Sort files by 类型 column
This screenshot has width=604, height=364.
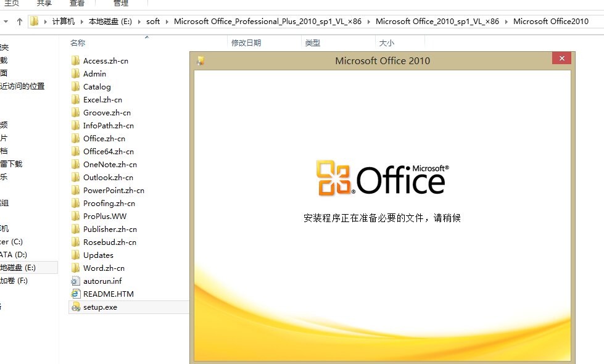312,43
